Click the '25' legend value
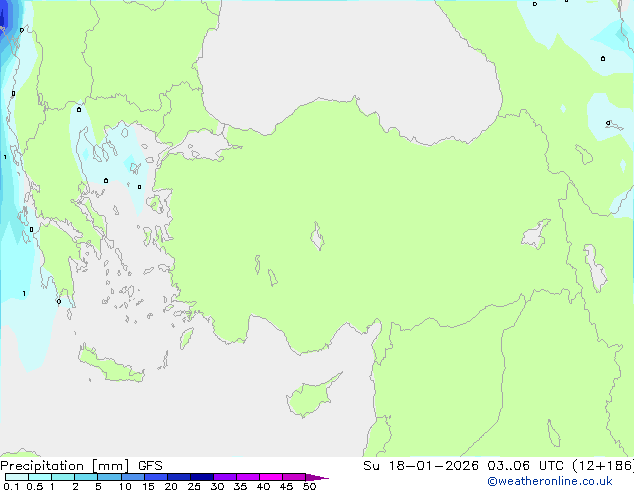634x490 pixels. pyautogui.click(x=194, y=486)
